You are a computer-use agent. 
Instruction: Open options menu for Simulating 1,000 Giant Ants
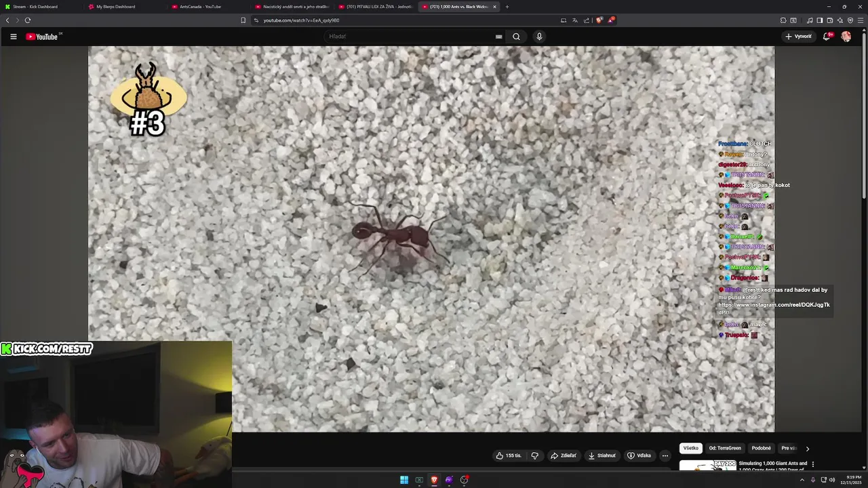813,464
